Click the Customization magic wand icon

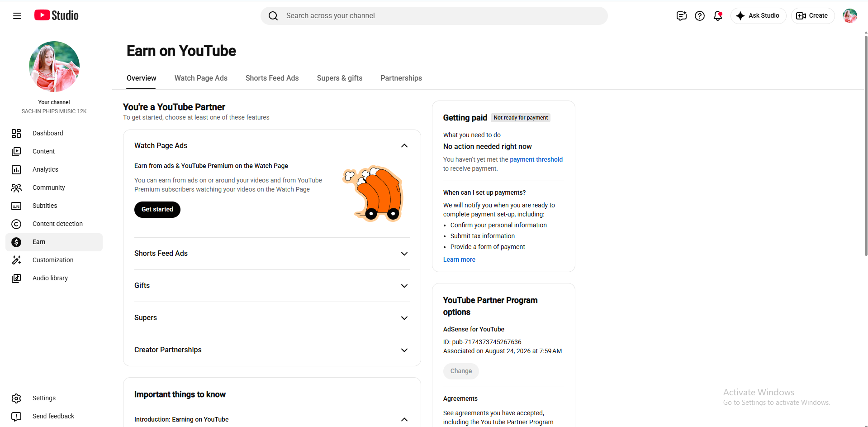[x=16, y=260]
